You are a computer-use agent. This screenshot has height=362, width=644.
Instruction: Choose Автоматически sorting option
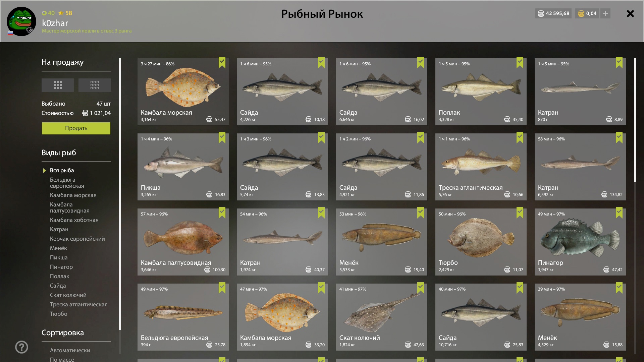(70, 350)
